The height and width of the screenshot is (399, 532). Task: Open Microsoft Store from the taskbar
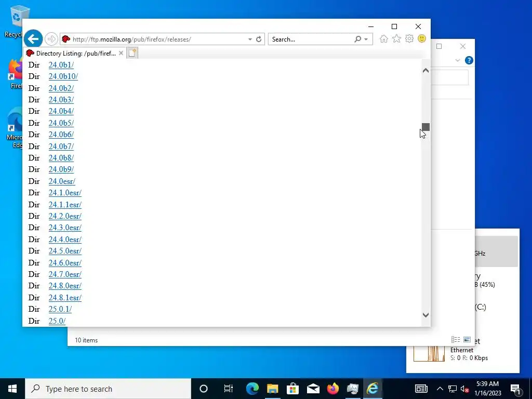coord(292,389)
